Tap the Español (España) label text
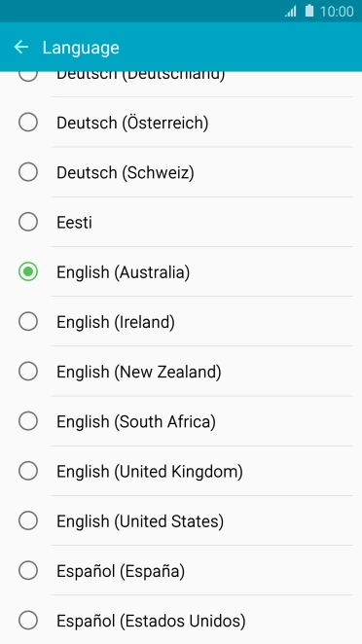Screen dimensions: 362x644 click(x=121, y=571)
